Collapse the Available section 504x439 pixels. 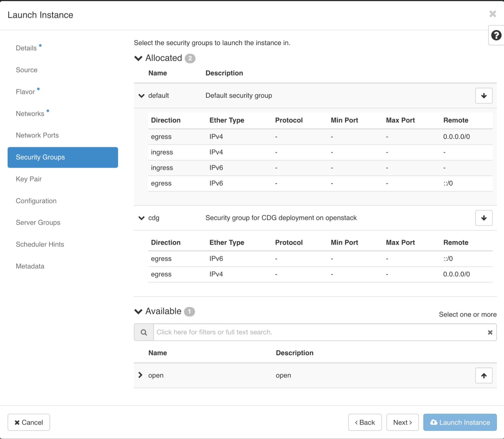pos(138,311)
